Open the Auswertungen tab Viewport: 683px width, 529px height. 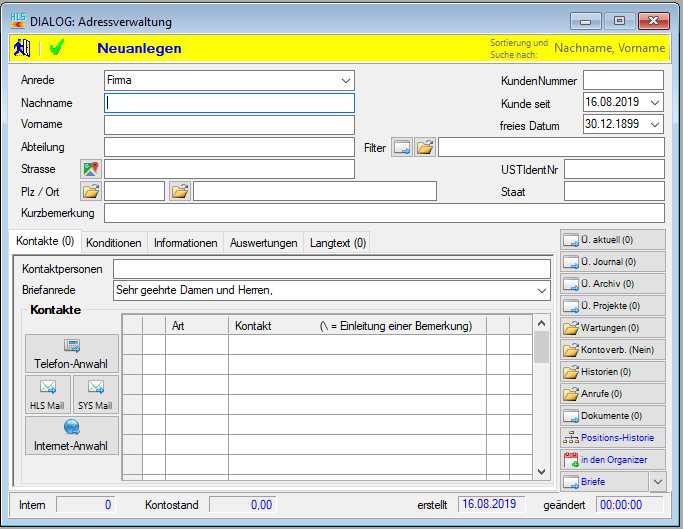coord(263,243)
